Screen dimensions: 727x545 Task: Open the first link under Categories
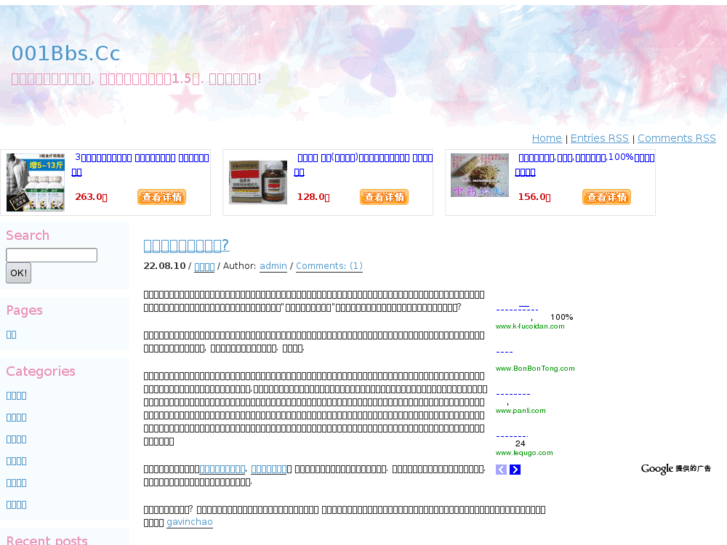pos(16,396)
